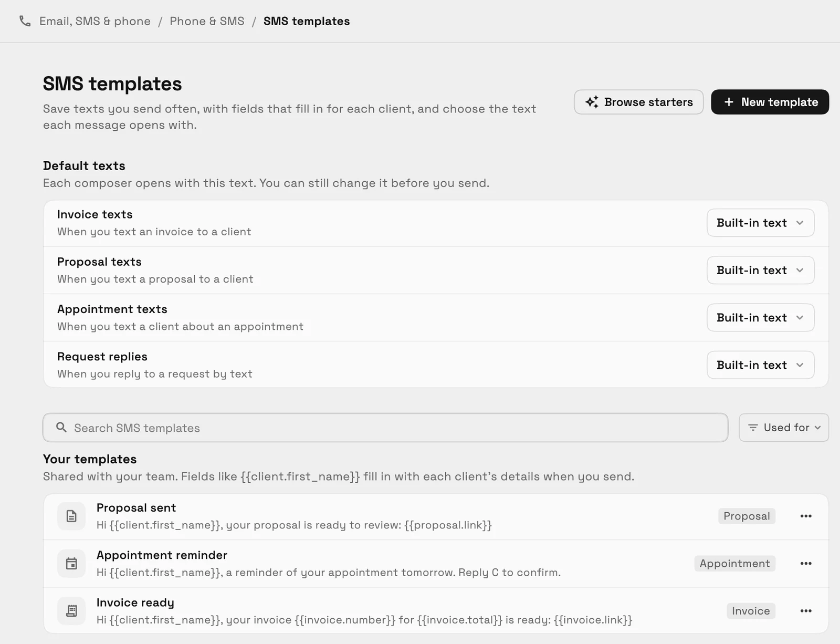Click the Appointment reminder message preview text

click(x=329, y=573)
